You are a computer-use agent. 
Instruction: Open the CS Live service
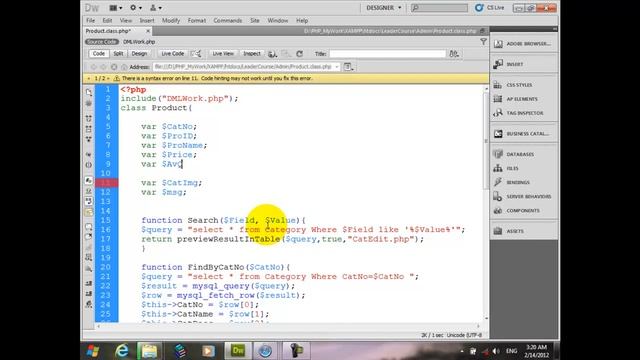click(x=489, y=8)
